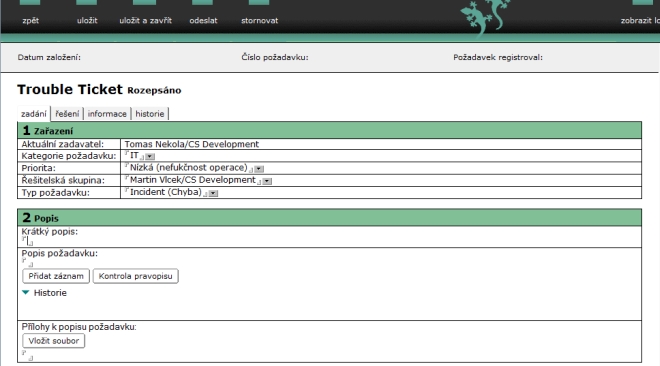This screenshot has width=660, height=366.
Task: Collapse the Historie section triangle
Action: (x=26, y=292)
